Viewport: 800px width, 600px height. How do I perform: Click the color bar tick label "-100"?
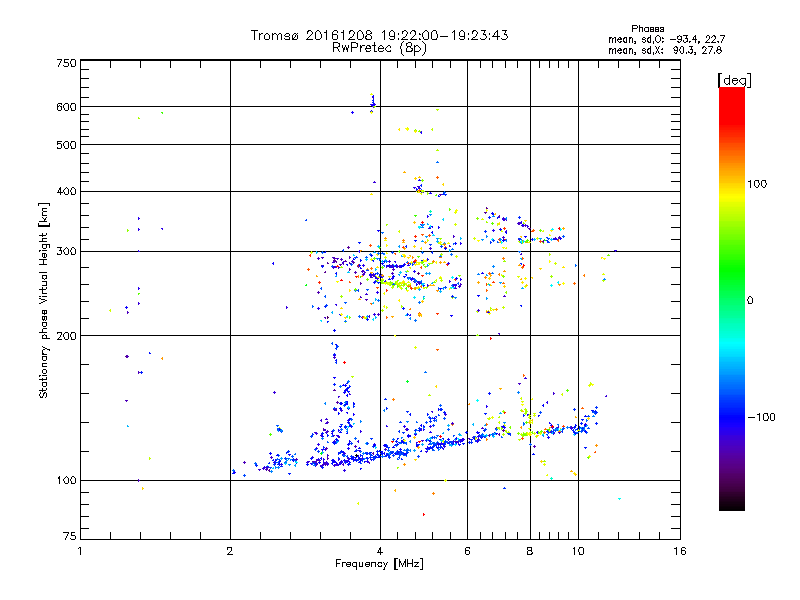[761, 417]
